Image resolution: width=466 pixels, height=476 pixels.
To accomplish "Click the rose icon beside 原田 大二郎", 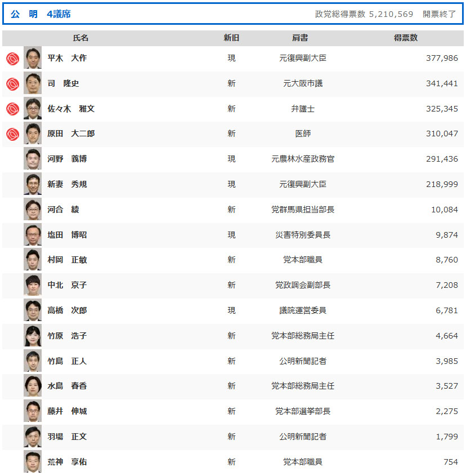I will 13,134.
